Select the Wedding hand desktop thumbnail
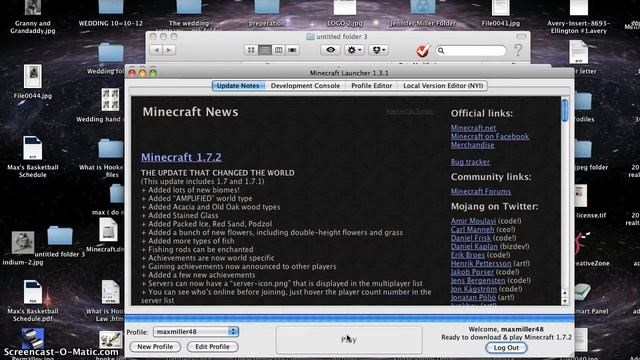Image resolution: width=640 pixels, height=360 pixels. [110, 100]
